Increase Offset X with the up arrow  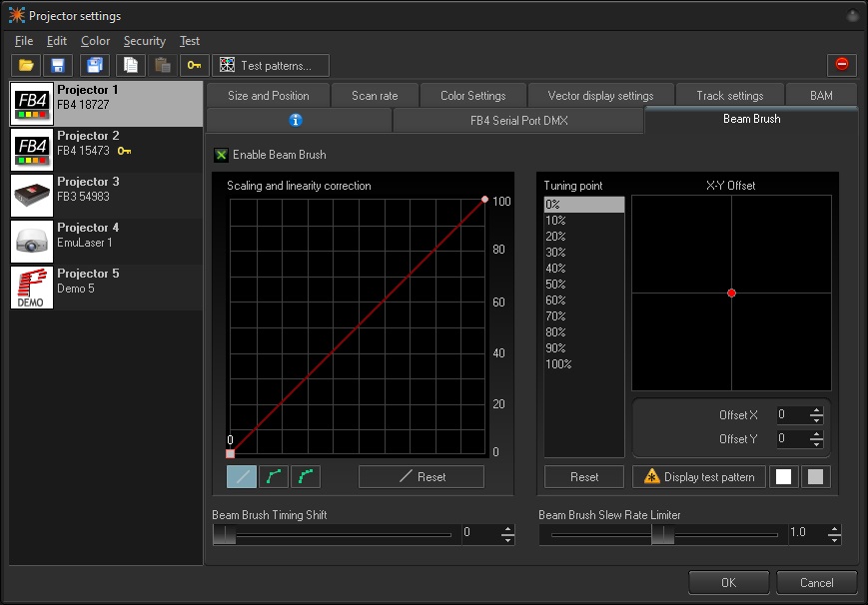click(x=817, y=410)
